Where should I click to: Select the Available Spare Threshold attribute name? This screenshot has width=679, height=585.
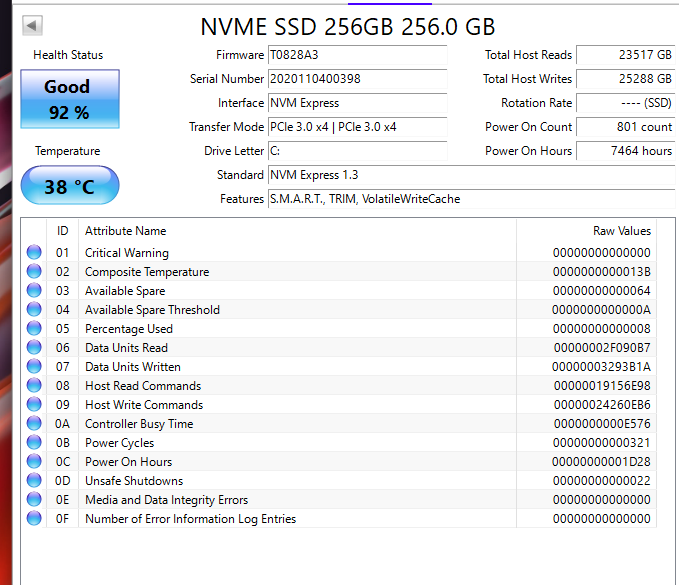[x=152, y=310]
